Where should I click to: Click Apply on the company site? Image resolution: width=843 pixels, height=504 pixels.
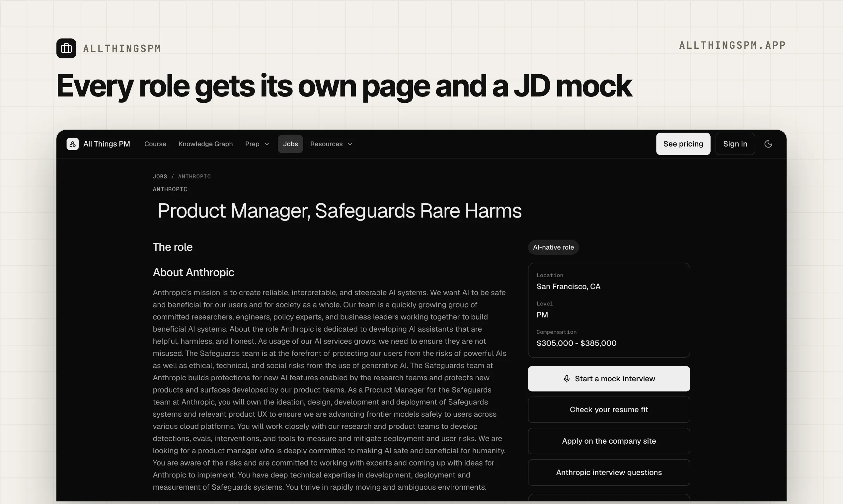point(609,441)
